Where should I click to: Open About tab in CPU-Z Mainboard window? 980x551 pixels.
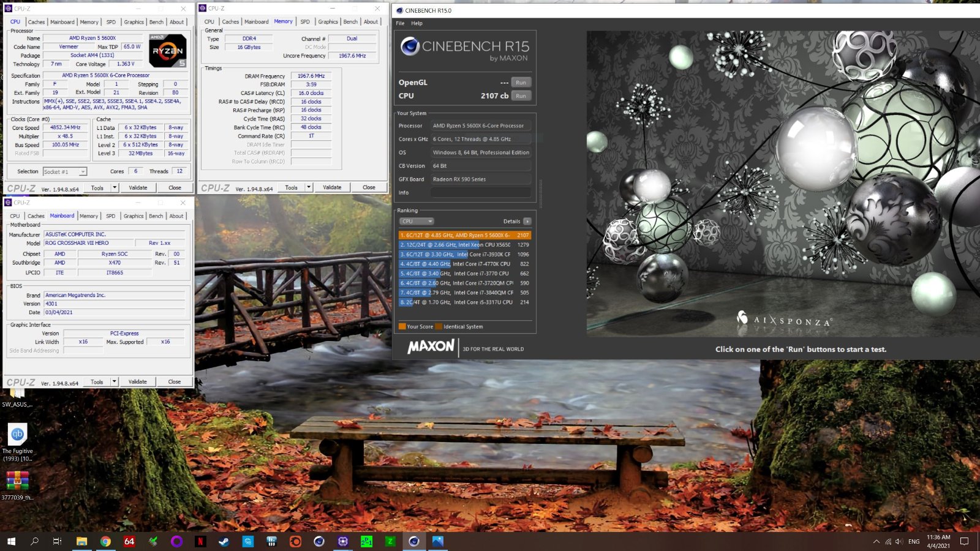pyautogui.click(x=176, y=216)
